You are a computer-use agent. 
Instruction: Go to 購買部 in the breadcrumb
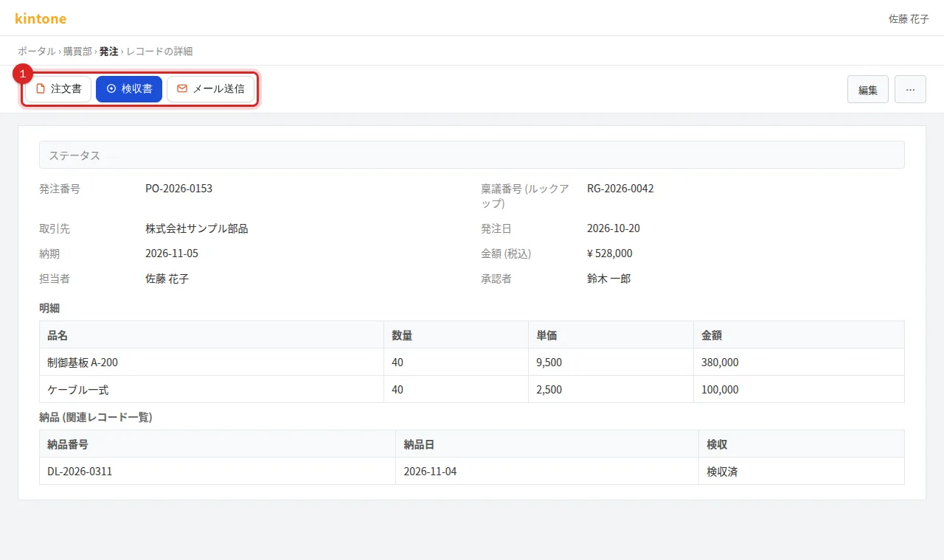click(77, 51)
